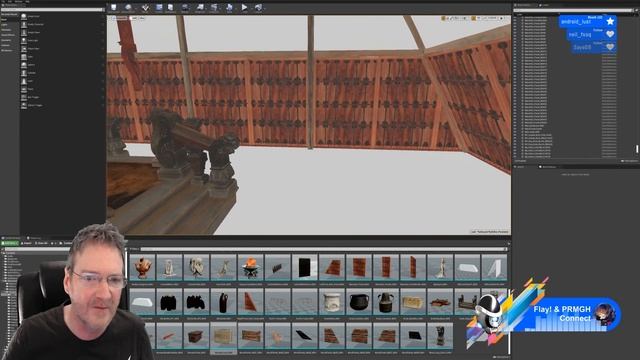
Task: Click Import in the Content Browser
Action: (27, 243)
